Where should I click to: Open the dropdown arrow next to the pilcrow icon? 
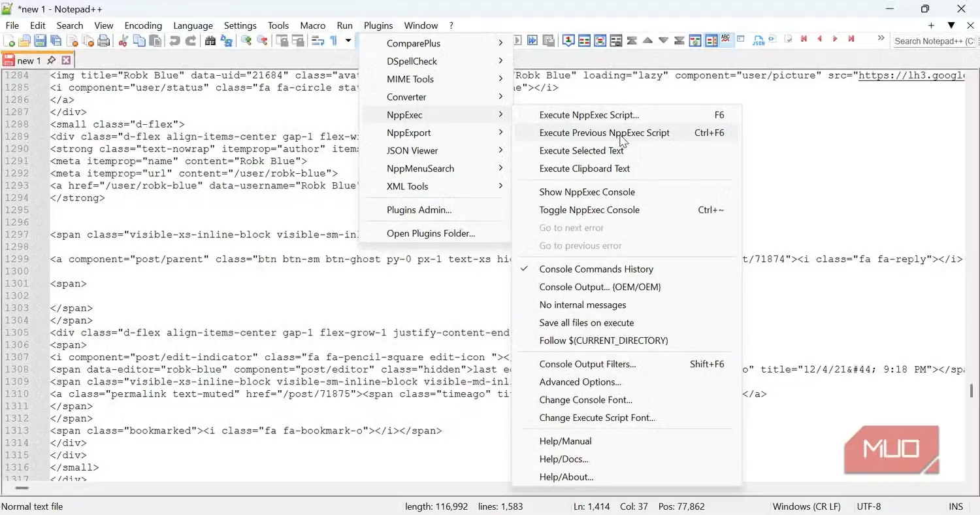pyautogui.click(x=348, y=41)
